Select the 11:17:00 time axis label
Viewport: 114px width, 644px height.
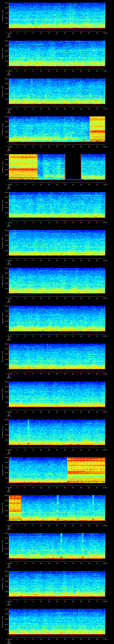(9, 147)
